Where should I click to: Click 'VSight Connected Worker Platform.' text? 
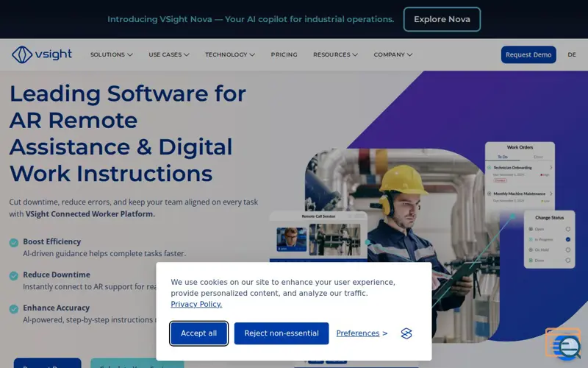(x=90, y=214)
